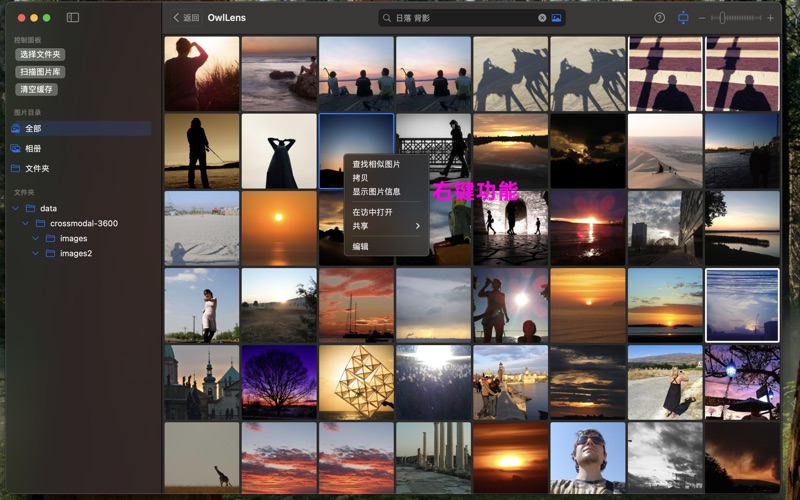This screenshot has width=800, height=500.
Task: Collapse the data folder tree node
Action: (16, 208)
